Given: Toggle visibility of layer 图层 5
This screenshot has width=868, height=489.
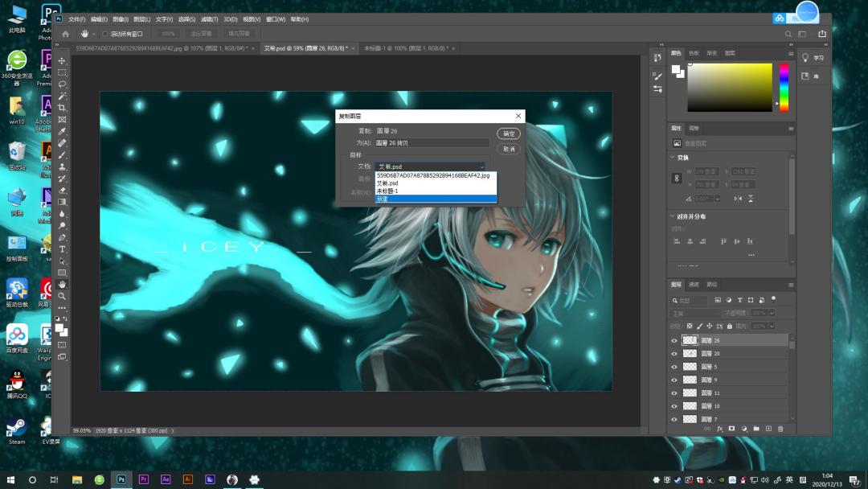Looking at the screenshot, I should 674,367.
